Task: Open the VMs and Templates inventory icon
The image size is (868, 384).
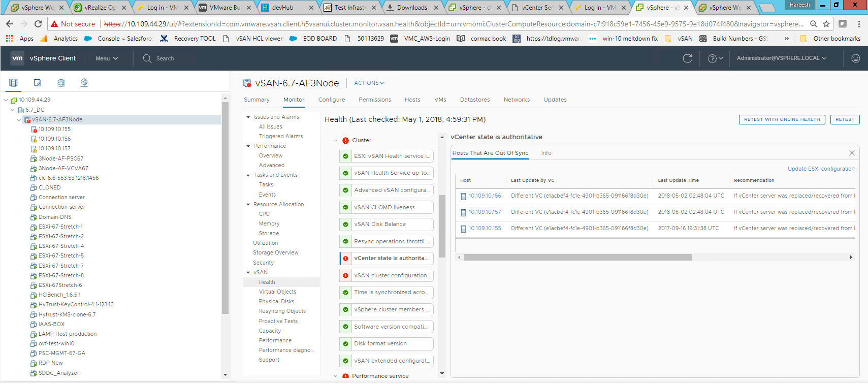Action: pyautogui.click(x=37, y=83)
